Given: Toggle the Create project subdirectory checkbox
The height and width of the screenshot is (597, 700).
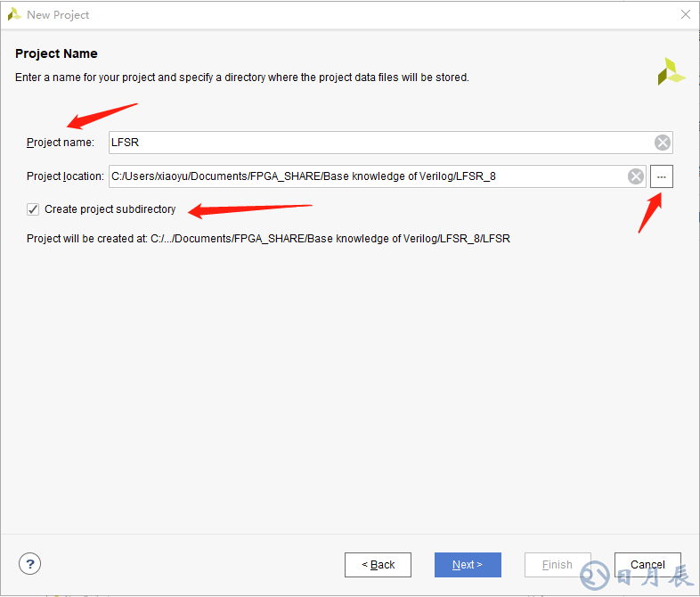Looking at the screenshot, I should (x=33, y=209).
